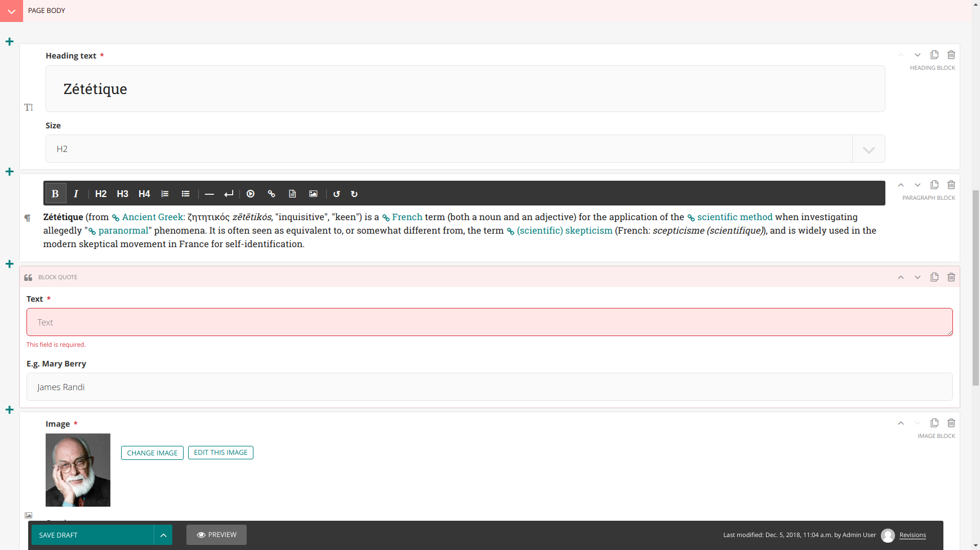Viewport: 980px width, 550px height.
Task: Create an ordered list in the paragraph
Action: (x=165, y=194)
